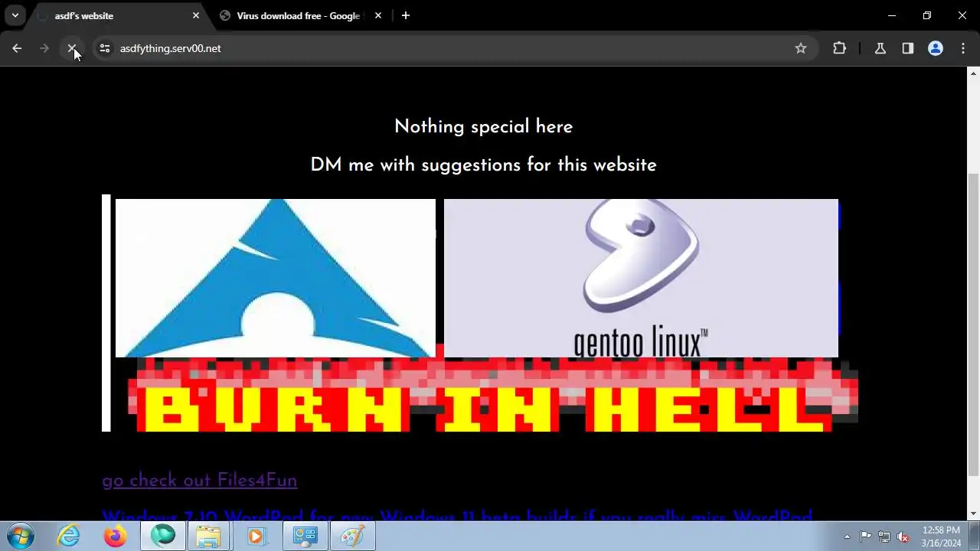The width and height of the screenshot is (980, 551).
Task: Toggle the side panel
Action: (908, 48)
